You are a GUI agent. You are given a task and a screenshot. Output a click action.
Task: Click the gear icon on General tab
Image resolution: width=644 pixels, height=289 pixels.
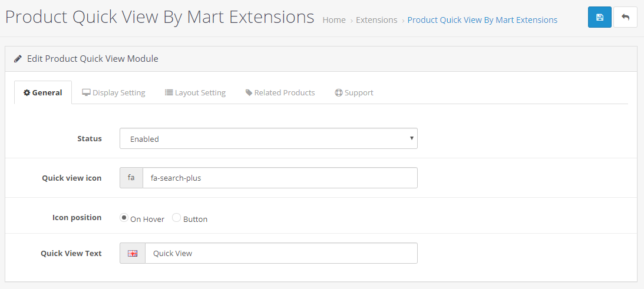pyautogui.click(x=27, y=92)
